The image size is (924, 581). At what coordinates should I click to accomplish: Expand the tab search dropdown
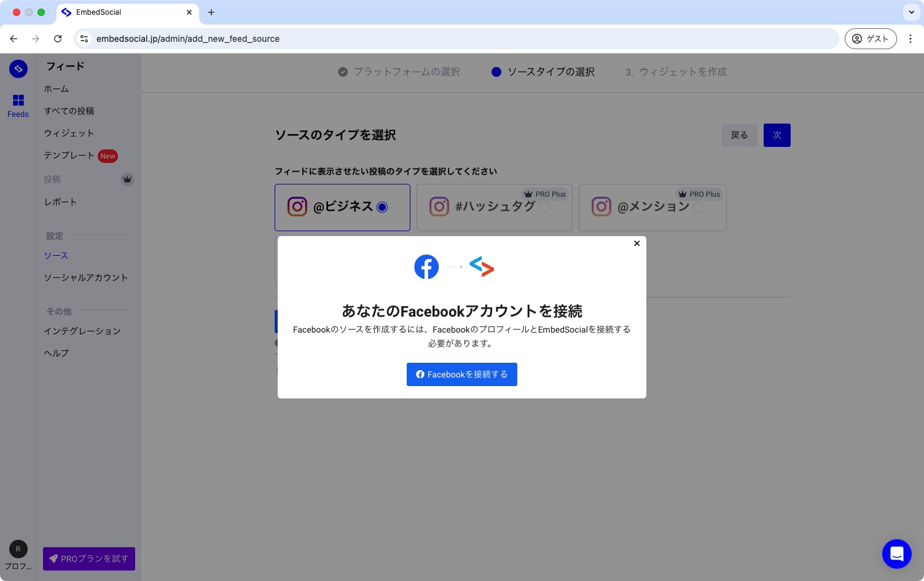coord(912,12)
